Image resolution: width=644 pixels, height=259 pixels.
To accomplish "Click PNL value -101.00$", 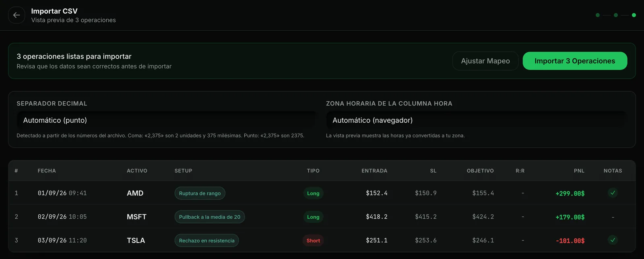I will (570, 241).
